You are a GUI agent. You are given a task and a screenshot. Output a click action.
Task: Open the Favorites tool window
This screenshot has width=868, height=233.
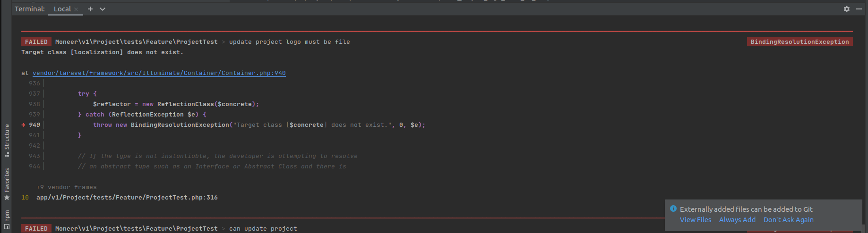pos(7,184)
